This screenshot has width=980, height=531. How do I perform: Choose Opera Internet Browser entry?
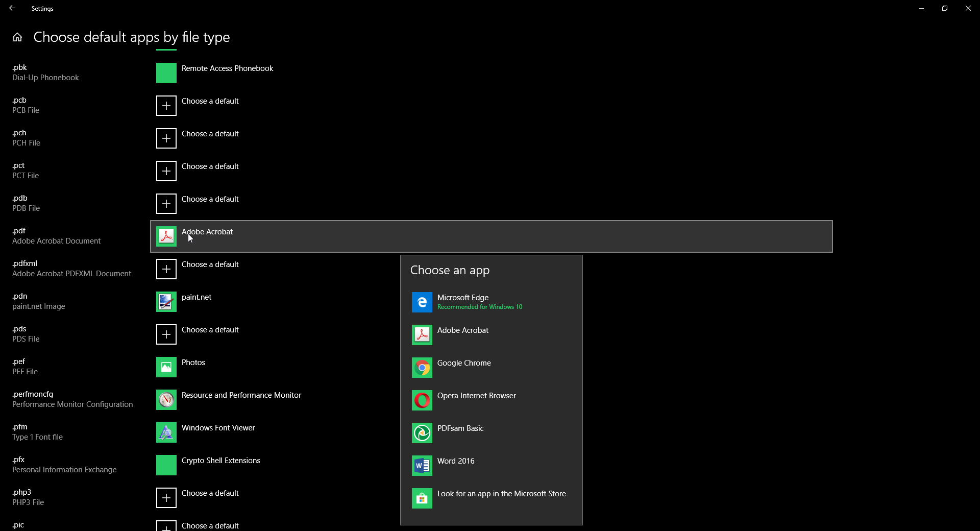pos(491,400)
